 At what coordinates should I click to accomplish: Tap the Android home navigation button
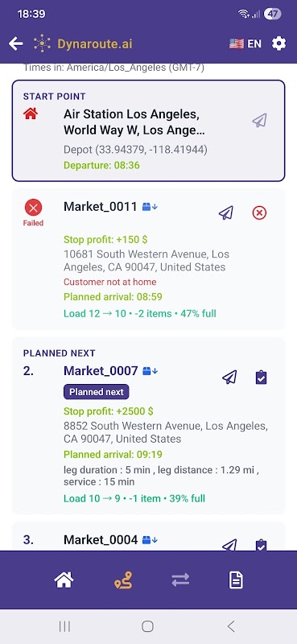(x=147, y=626)
